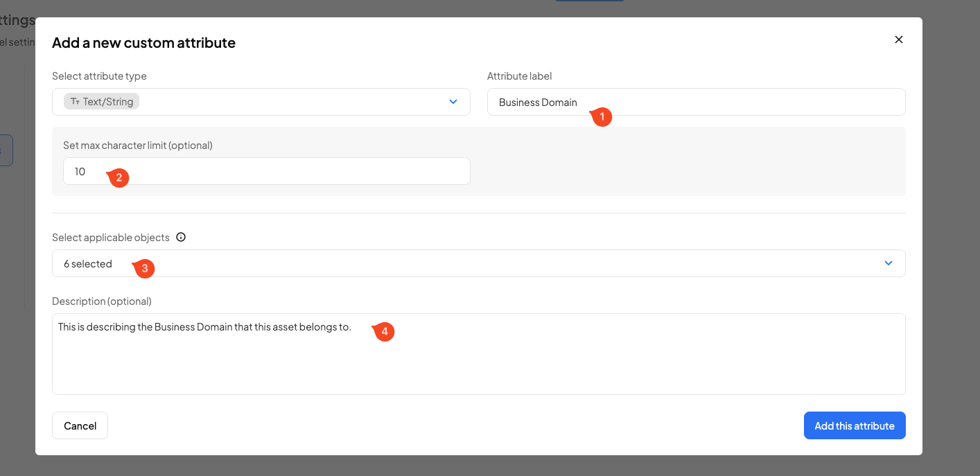Click the Add this attribute button
This screenshot has width=980, height=476.
coord(854,425)
